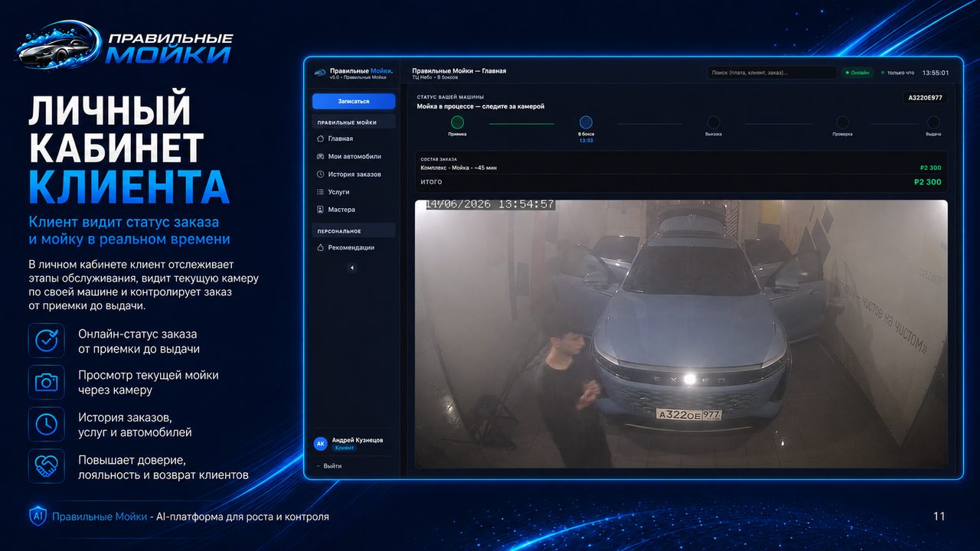This screenshot has height=551, width=980.
Task: Click the А322ОЕ977 plate badge
Action: (x=925, y=97)
